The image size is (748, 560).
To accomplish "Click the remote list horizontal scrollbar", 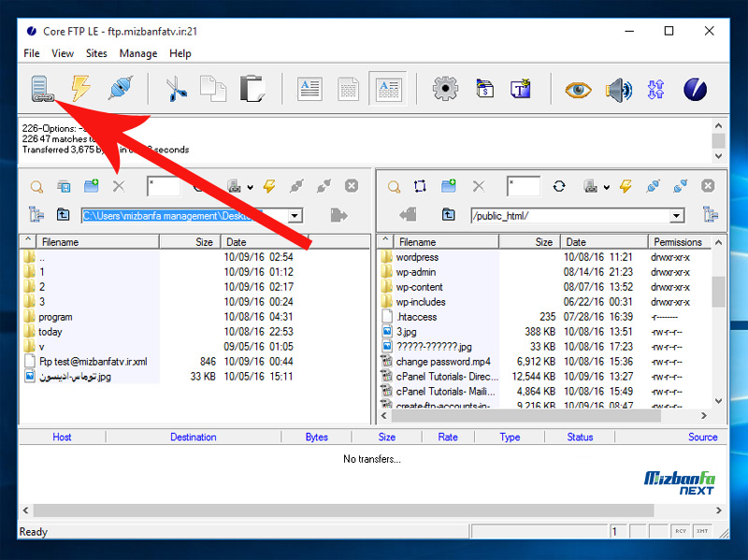I will (526, 416).
